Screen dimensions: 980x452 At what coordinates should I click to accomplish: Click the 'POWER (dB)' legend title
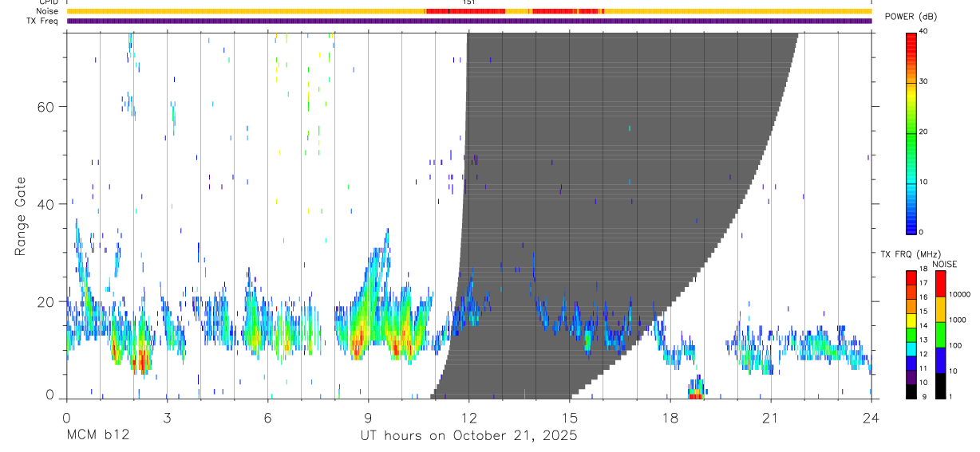[911, 17]
